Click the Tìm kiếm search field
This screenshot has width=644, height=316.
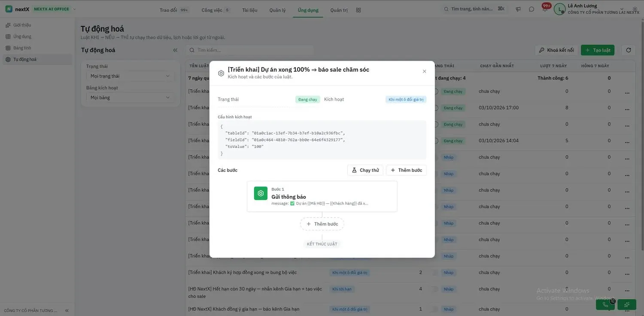click(x=250, y=50)
